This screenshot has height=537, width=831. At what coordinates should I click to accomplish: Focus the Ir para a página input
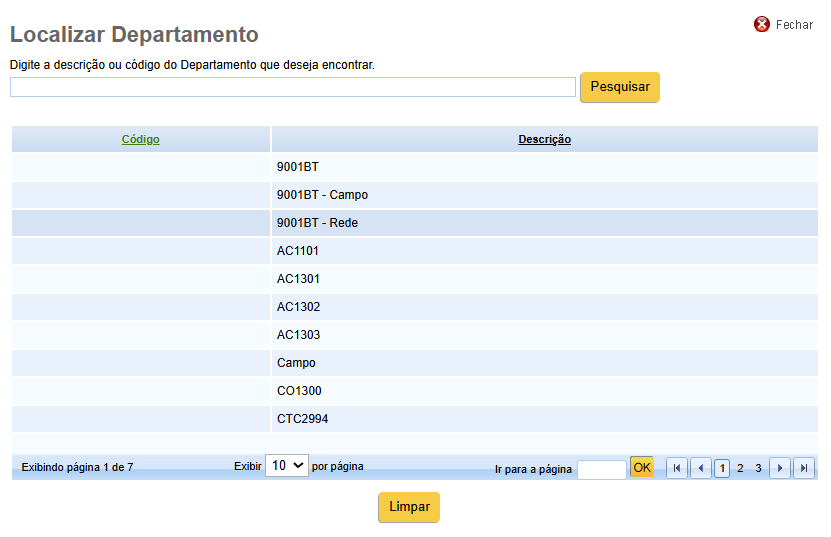[x=602, y=470]
